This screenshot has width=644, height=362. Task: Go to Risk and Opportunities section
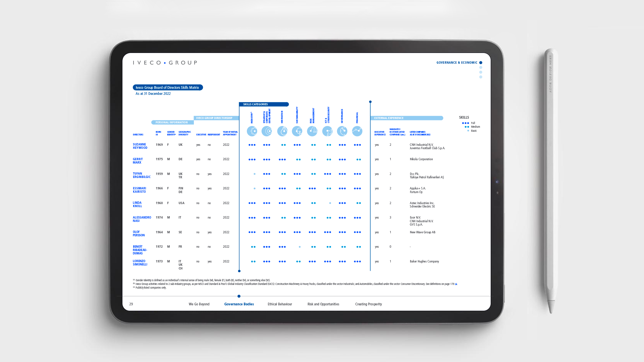(x=323, y=304)
